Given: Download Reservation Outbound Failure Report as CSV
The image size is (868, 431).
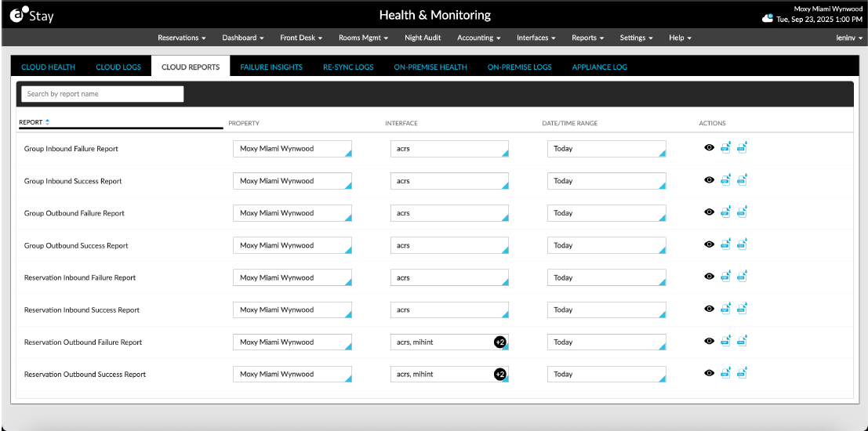Looking at the screenshot, I should (x=743, y=341).
